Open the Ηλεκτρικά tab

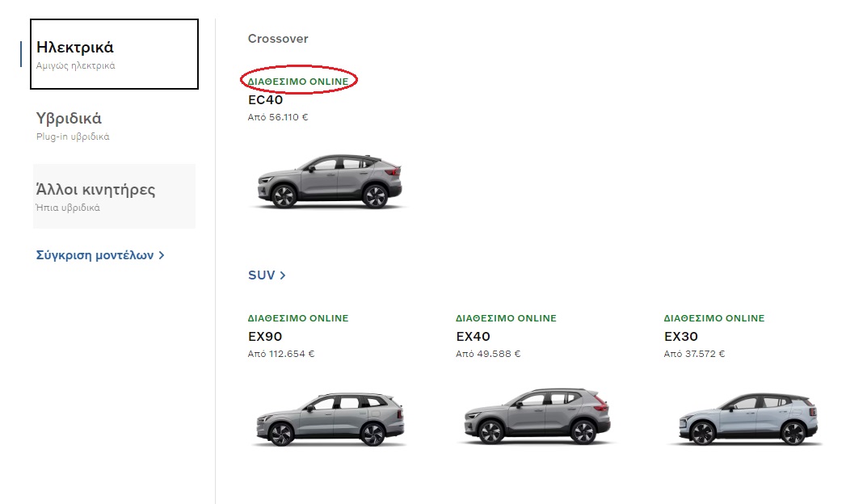pyautogui.click(x=114, y=54)
